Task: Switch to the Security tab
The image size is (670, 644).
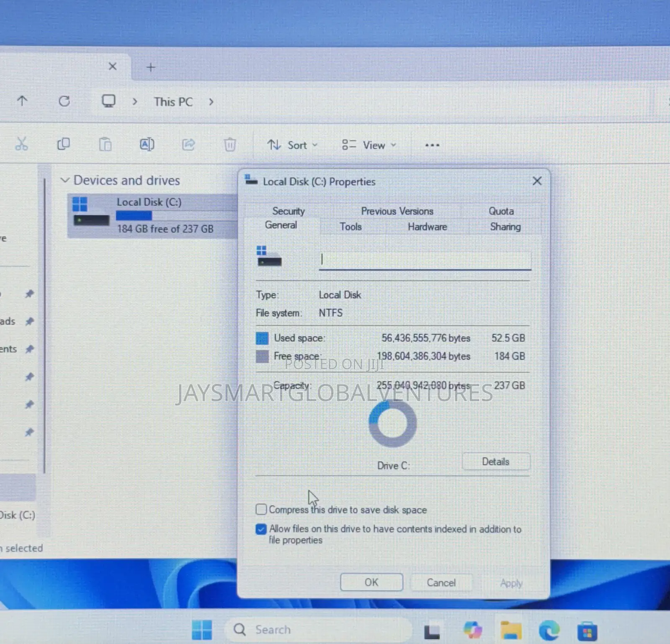Action: coord(289,211)
